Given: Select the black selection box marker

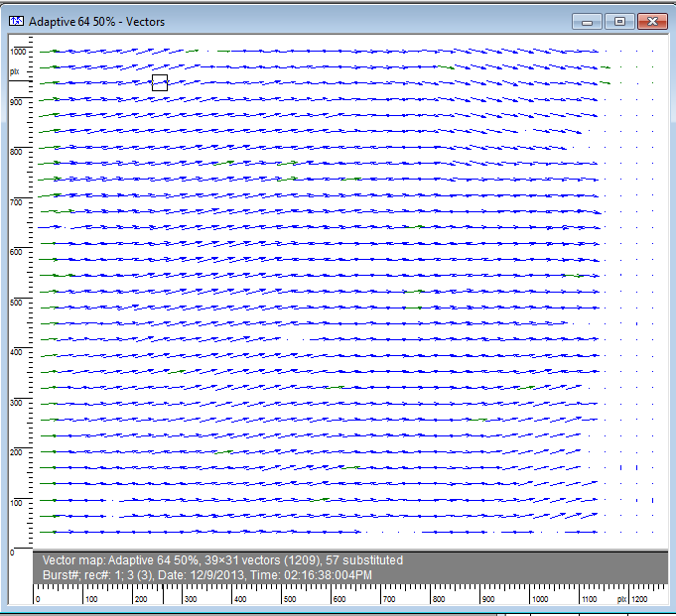Looking at the screenshot, I should (x=160, y=82).
